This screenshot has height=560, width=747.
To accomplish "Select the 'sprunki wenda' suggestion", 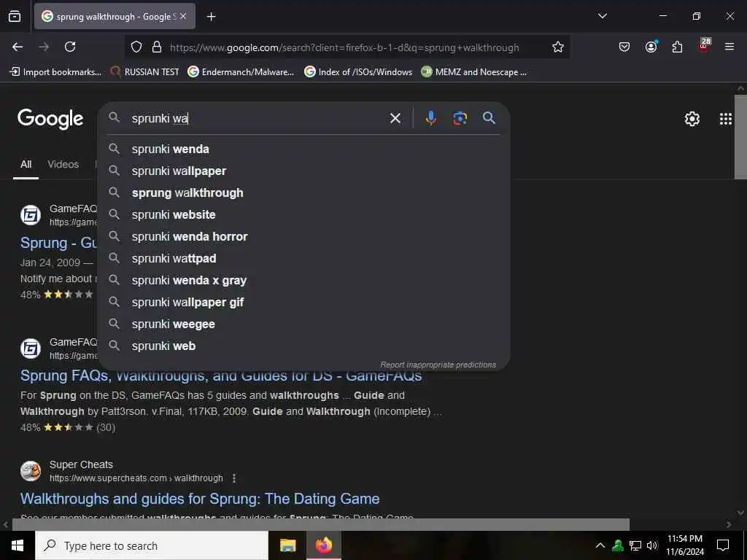I will (304, 149).
